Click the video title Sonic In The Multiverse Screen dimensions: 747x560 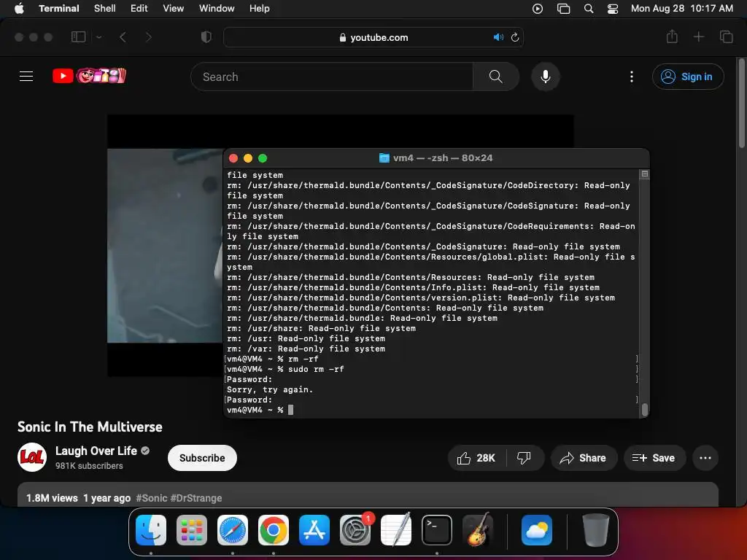(90, 427)
